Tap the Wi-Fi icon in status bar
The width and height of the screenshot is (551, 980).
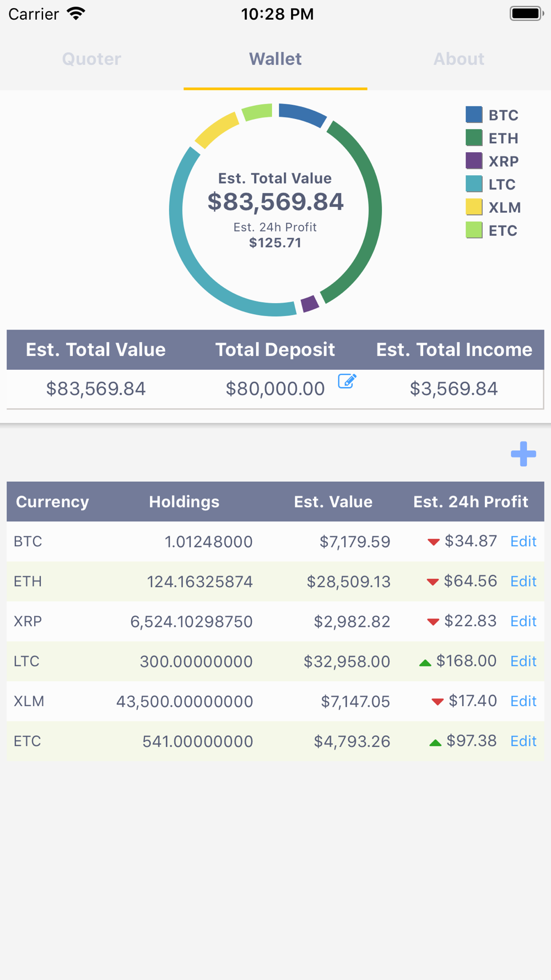pyautogui.click(x=76, y=14)
